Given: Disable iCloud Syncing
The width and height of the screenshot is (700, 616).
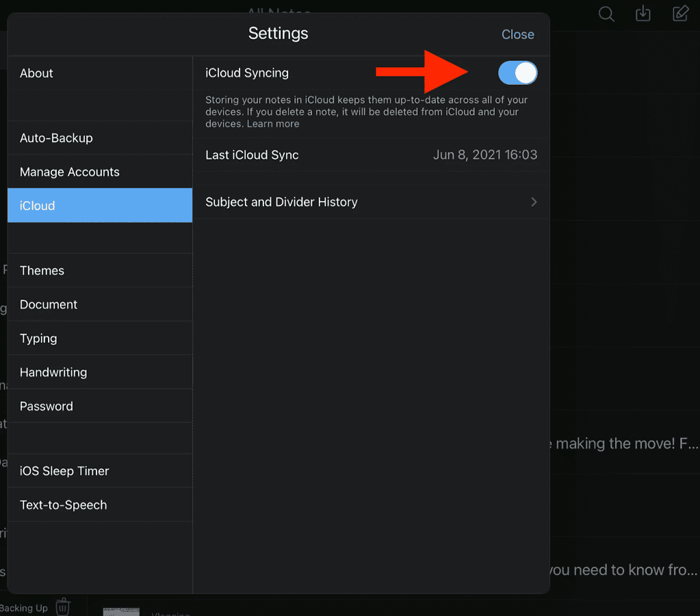Looking at the screenshot, I should point(517,73).
